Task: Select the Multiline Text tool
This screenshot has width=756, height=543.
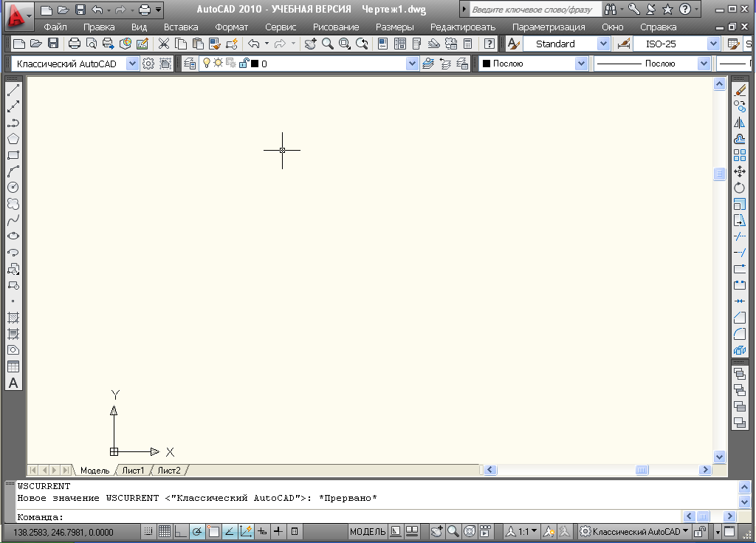Action: [x=13, y=383]
